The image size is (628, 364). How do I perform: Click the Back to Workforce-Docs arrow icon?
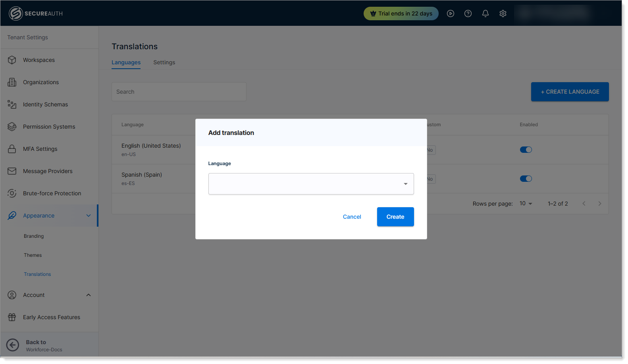coord(13,345)
